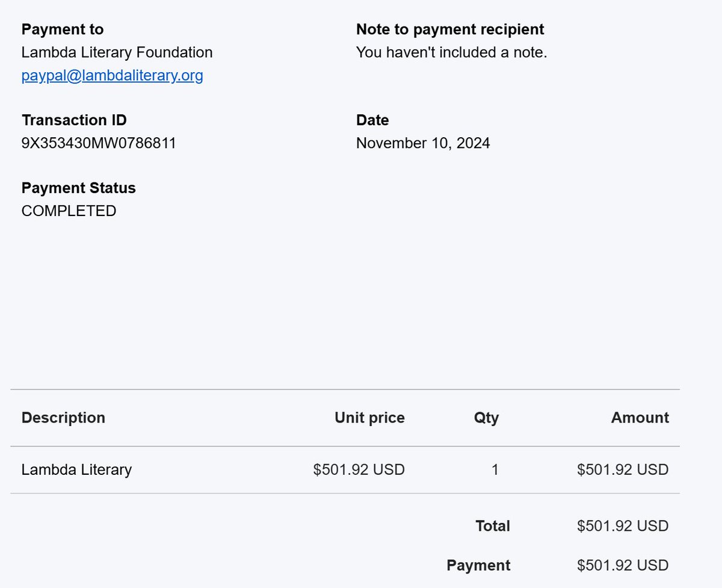Click the 'You haven't included a note' text
The image size is (722, 588).
coord(452,52)
